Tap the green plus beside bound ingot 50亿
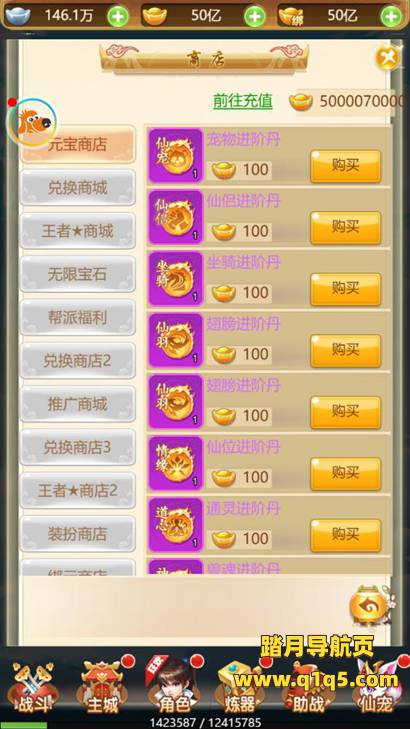 391,17
